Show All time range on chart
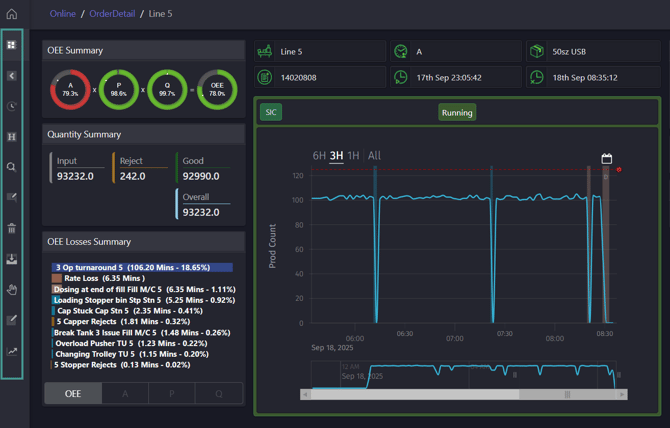The width and height of the screenshot is (670, 428). click(x=374, y=155)
